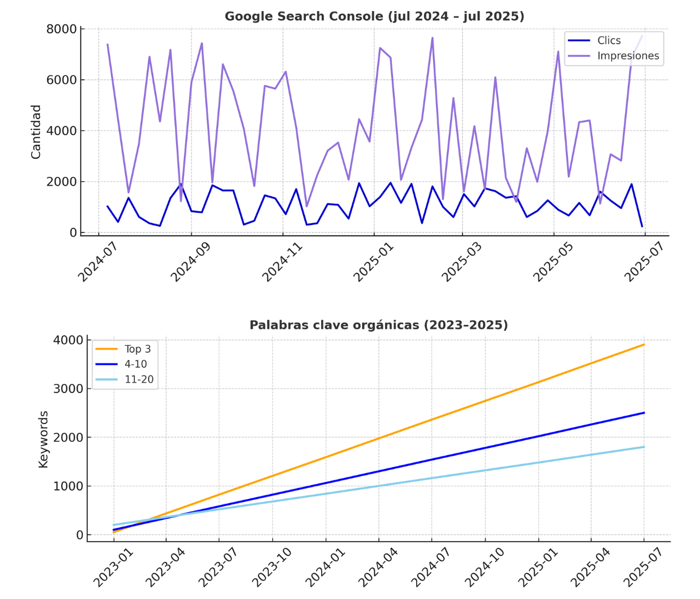
Task: Select the 4-10 legend label
Action: (136, 365)
